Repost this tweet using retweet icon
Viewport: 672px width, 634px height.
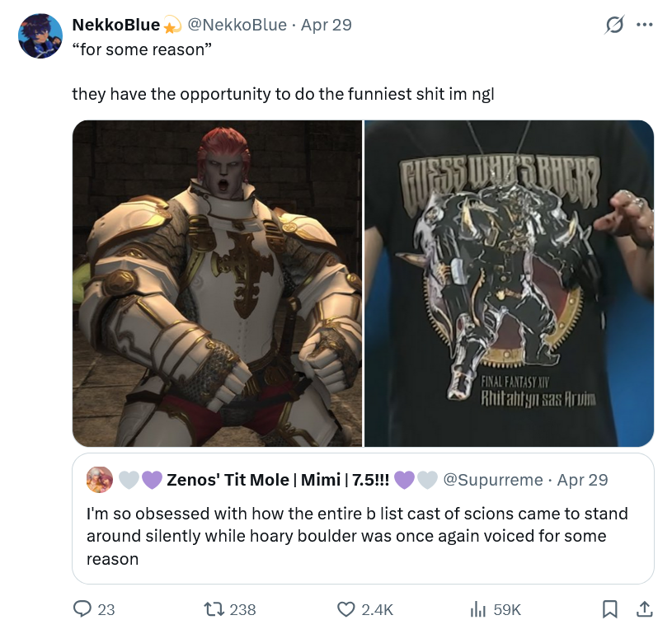214,609
